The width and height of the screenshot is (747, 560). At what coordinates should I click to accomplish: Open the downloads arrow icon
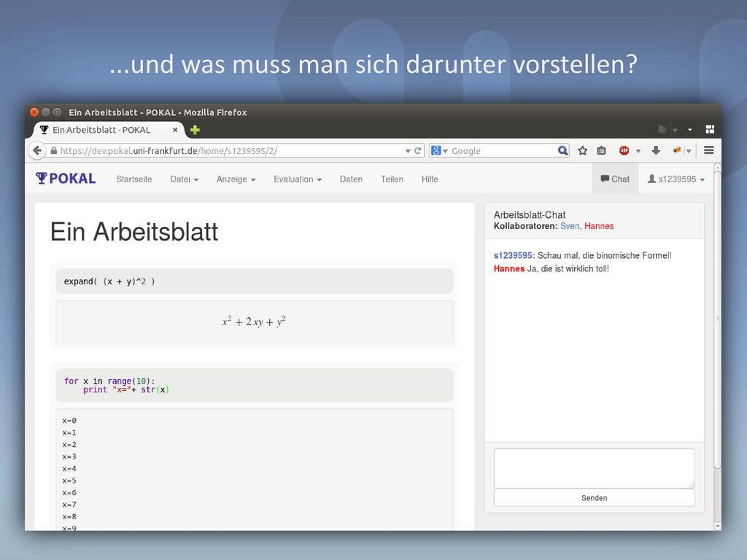click(656, 150)
